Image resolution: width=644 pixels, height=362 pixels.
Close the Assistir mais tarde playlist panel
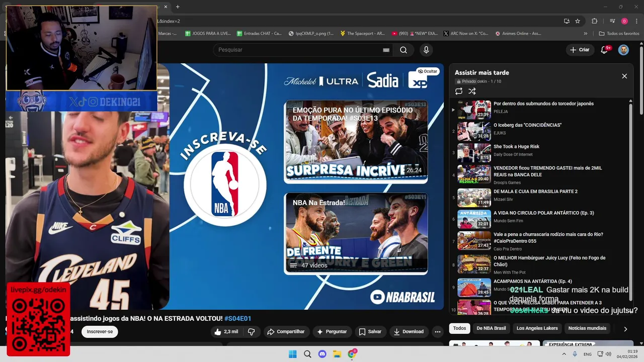624,76
